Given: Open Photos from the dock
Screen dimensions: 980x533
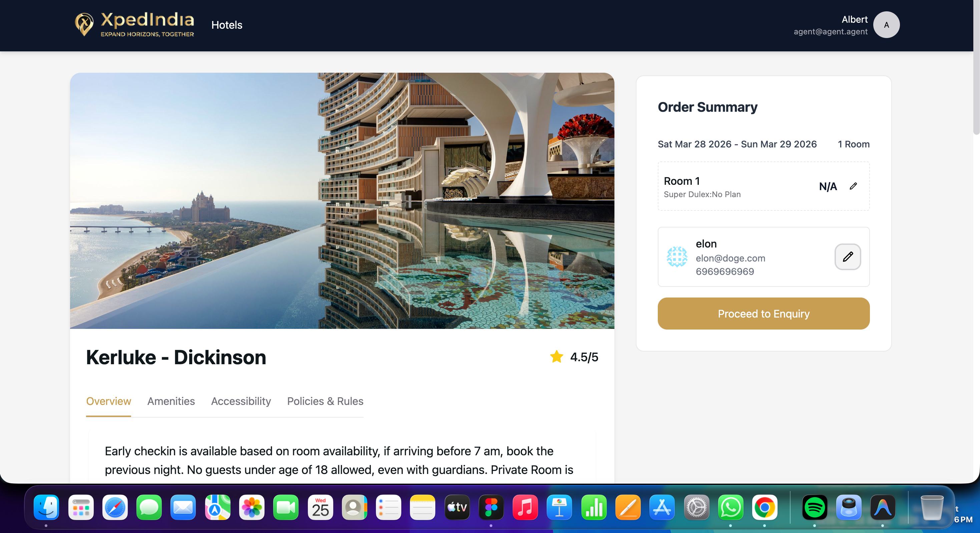Looking at the screenshot, I should coord(252,507).
